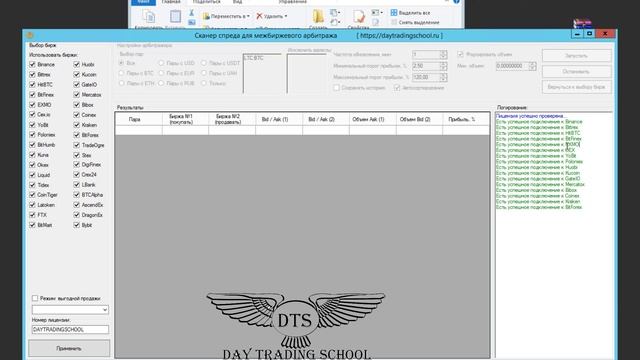Click the new folder icon in Explorer ribbon
The width and height of the screenshot is (640, 360).
pos(318,17)
